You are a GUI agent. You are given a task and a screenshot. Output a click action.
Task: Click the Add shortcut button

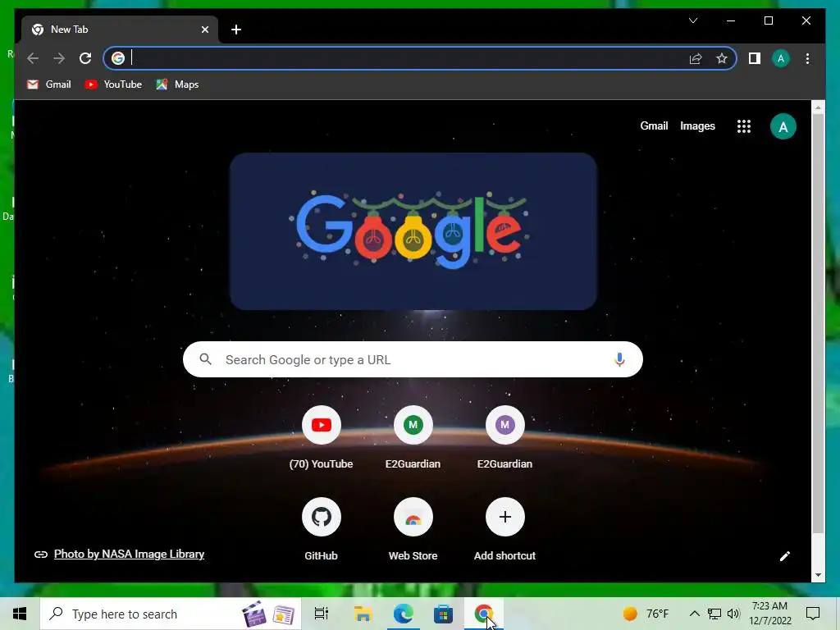tap(504, 529)
